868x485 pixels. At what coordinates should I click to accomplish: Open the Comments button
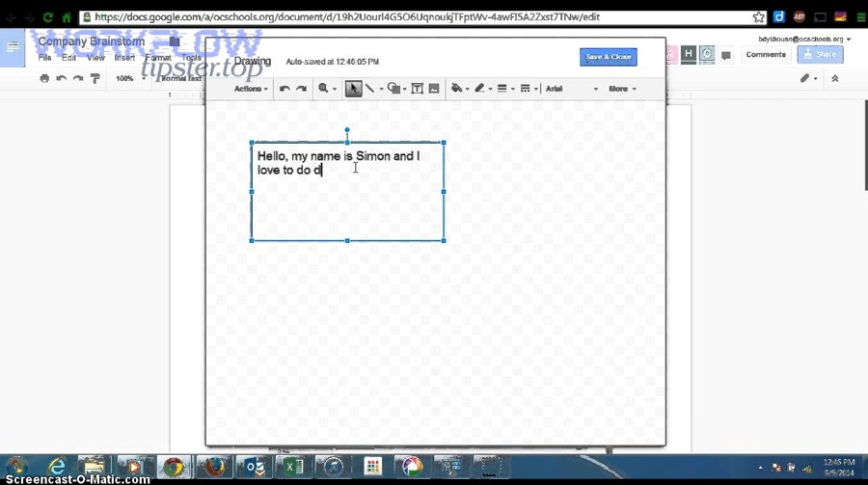pyautogui.click(x=765, y=55)
